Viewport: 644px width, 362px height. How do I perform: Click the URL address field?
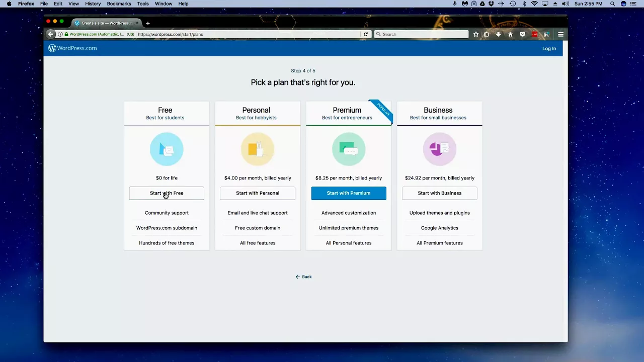(x=248, y=34)
